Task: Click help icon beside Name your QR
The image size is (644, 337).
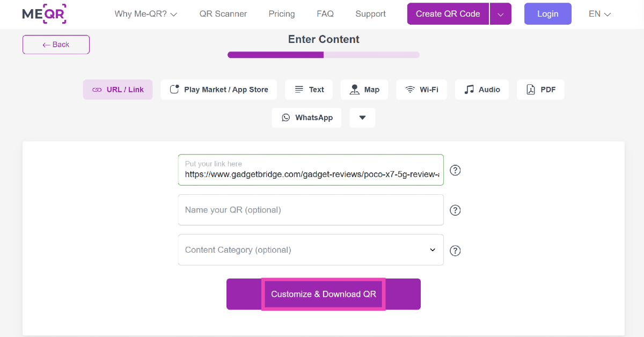Action: pos(455,210)
